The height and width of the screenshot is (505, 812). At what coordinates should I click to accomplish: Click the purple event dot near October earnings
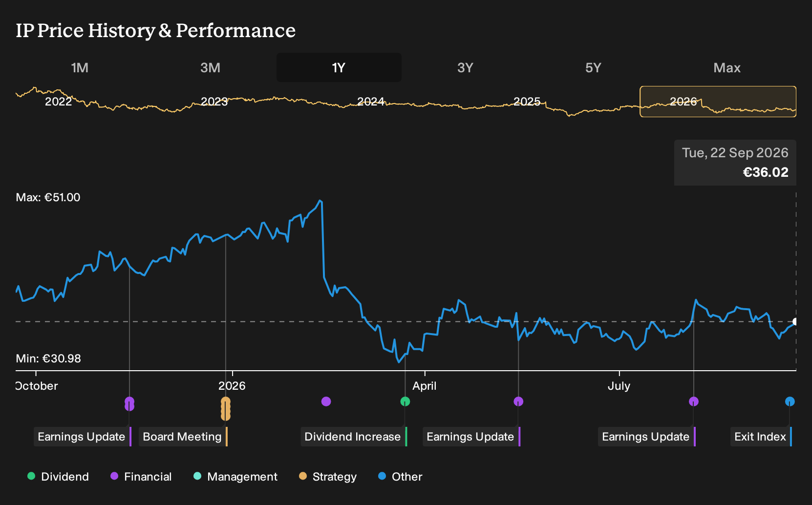tap(129, 403)
